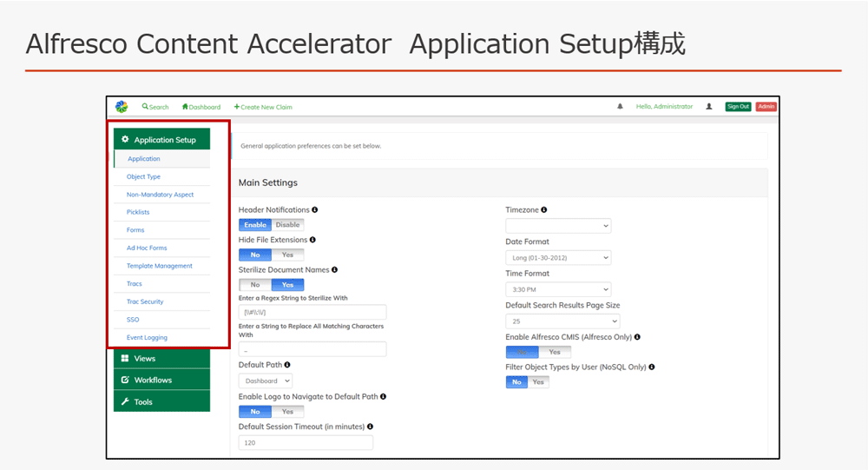The image size is (868, 470).
Task: Click the Search link in header
Action: [155, 106]
